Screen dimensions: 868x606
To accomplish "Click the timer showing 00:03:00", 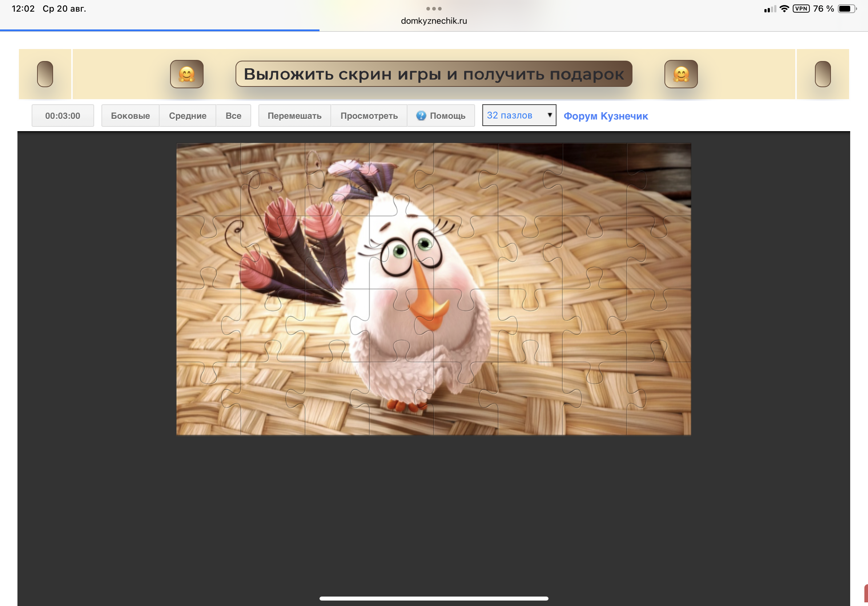I will click(63, 116).
